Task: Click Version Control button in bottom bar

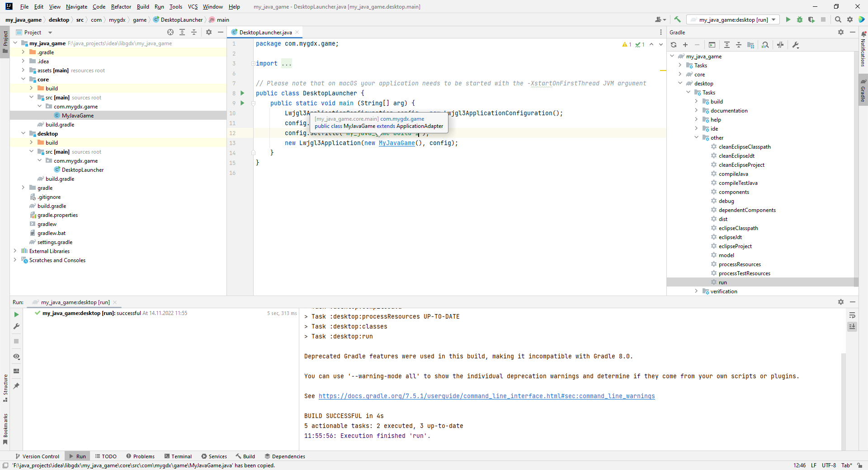Action: (x=37, y=456)
